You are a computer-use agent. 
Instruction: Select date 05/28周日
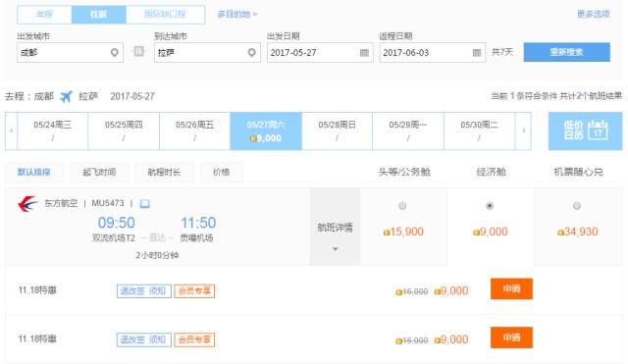337,130
